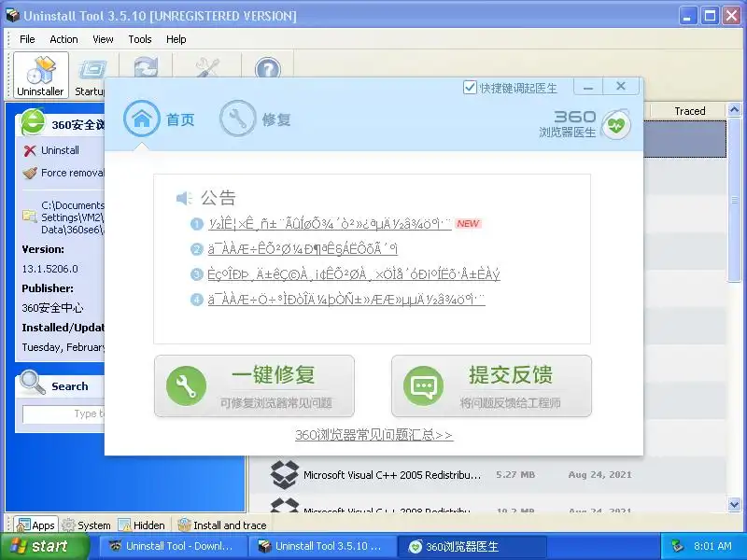Open the File menu
747x560 pixels.
pos(27,39)
